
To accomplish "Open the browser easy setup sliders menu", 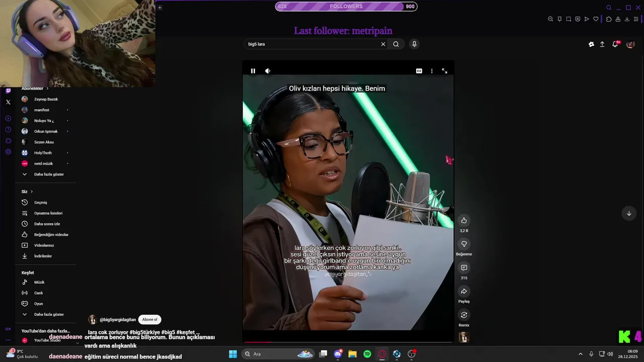I will (636, 19).
